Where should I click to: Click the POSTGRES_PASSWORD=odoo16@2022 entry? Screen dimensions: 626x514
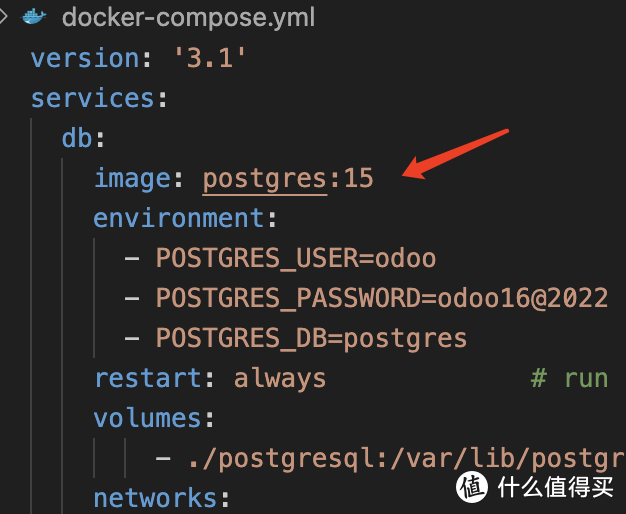pos(381,298)
